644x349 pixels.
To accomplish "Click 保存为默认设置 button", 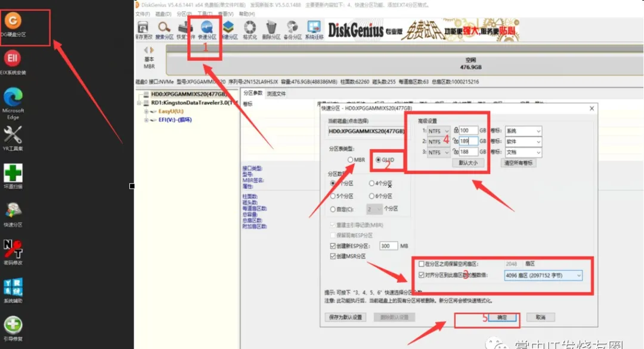I will pyautogui.click(x=345, y=317).
